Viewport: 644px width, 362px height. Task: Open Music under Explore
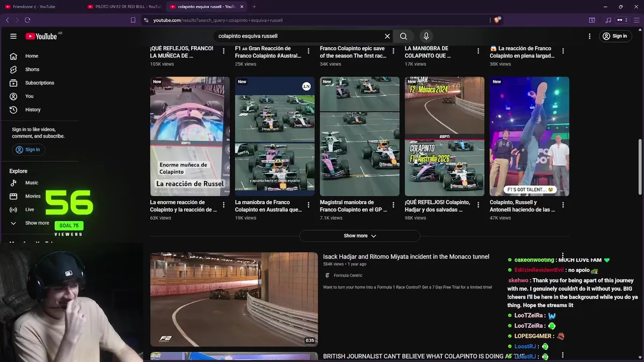coord(31,183)
